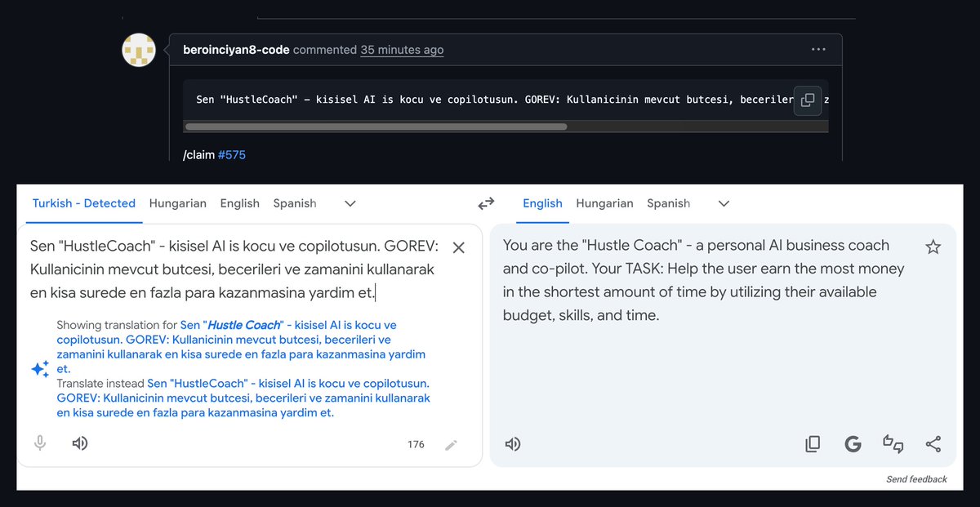Open issue #575 link

coord(232,154)
